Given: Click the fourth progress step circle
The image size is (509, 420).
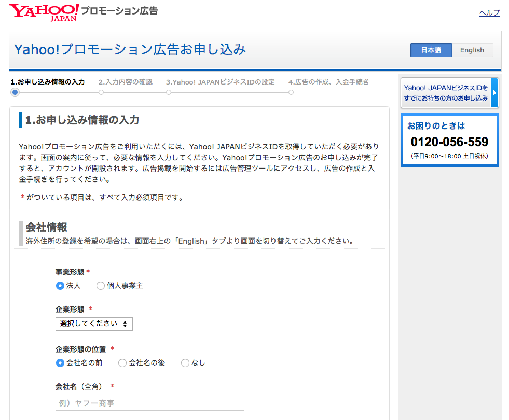Looking at the screenshot, I should [x=291, y=92].
